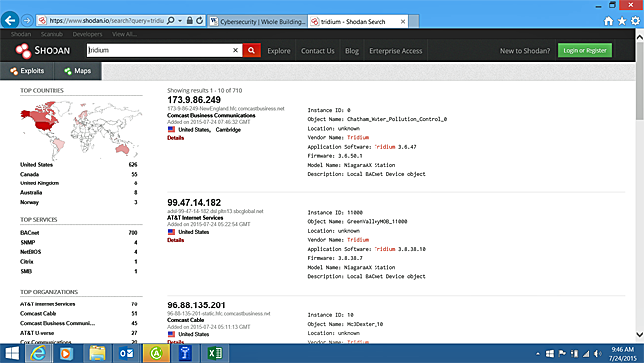644x363 pixels.
Task: Click the address bar search magnifier icon
Action: [171, 20]
